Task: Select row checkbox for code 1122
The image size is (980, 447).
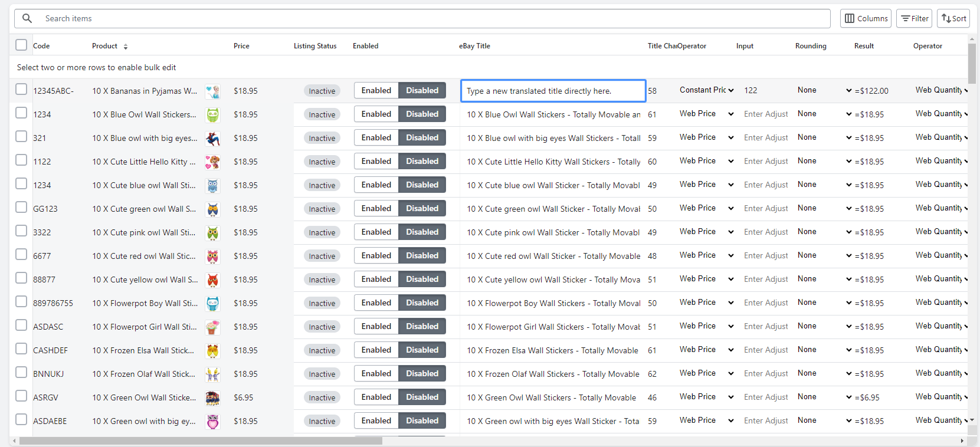Action: click(x=21, y=160)
